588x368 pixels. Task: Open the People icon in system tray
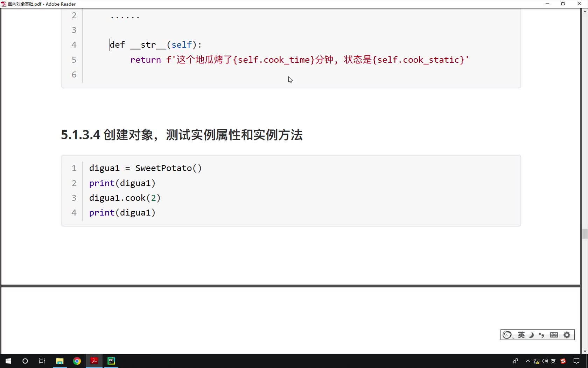click(516, 361)
